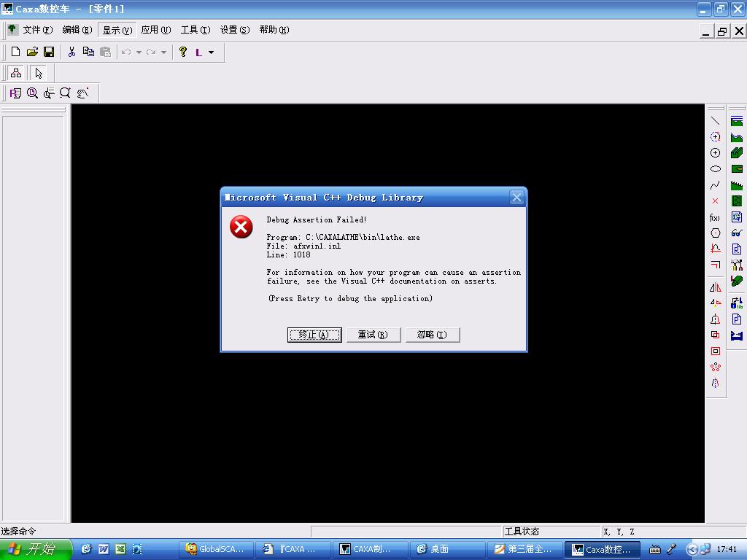Select the red dots array tool
Image resolution: width=747 pixels, height=560 pixels.
click(x=715, y=367)
